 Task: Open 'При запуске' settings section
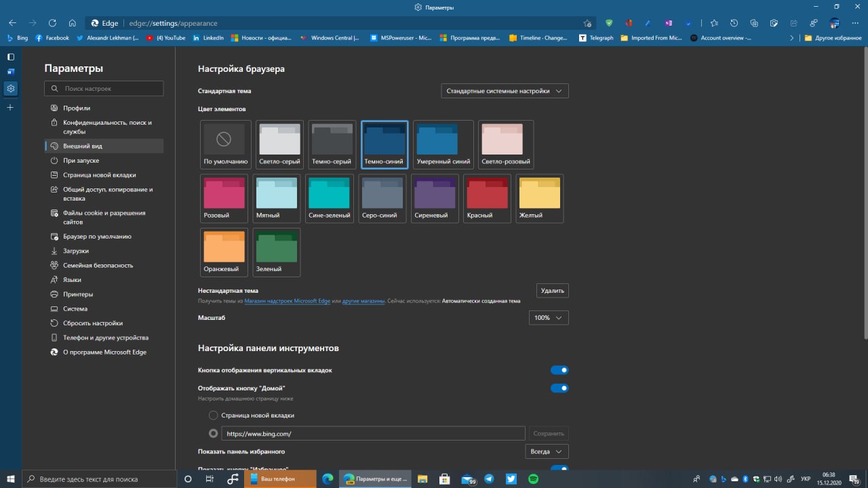[x=104, y=161]
